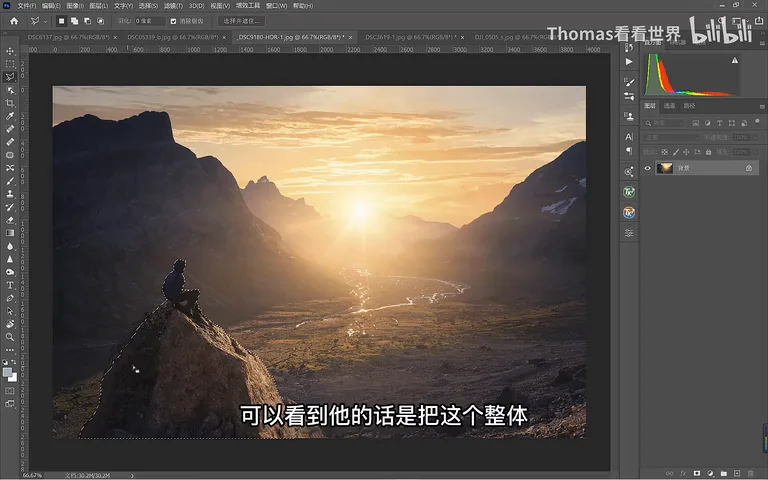Close the _DSC9180-HDR-1.jpg tab
Screen dimensions: 768x480
350,37
